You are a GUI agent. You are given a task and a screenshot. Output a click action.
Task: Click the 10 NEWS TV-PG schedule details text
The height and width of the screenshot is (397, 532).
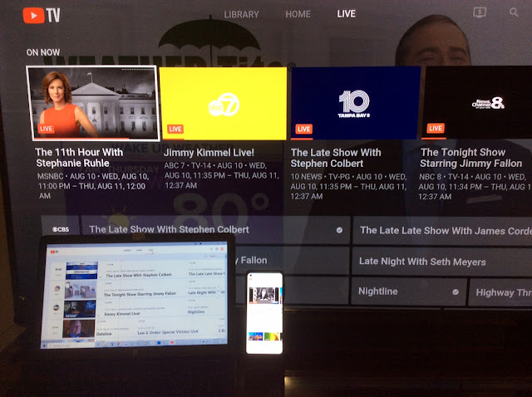[x=348, y=187]
